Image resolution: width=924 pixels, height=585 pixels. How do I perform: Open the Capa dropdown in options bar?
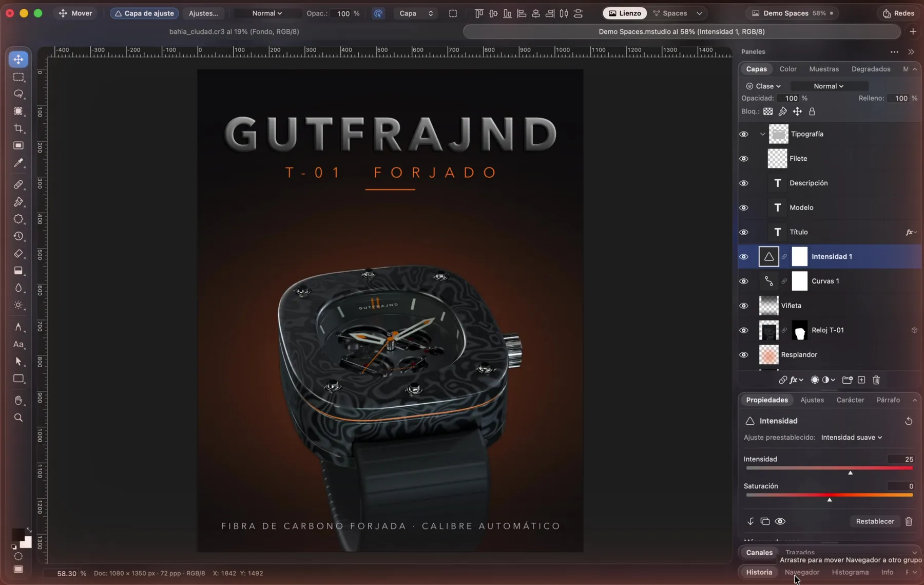[x=416, y=13]
